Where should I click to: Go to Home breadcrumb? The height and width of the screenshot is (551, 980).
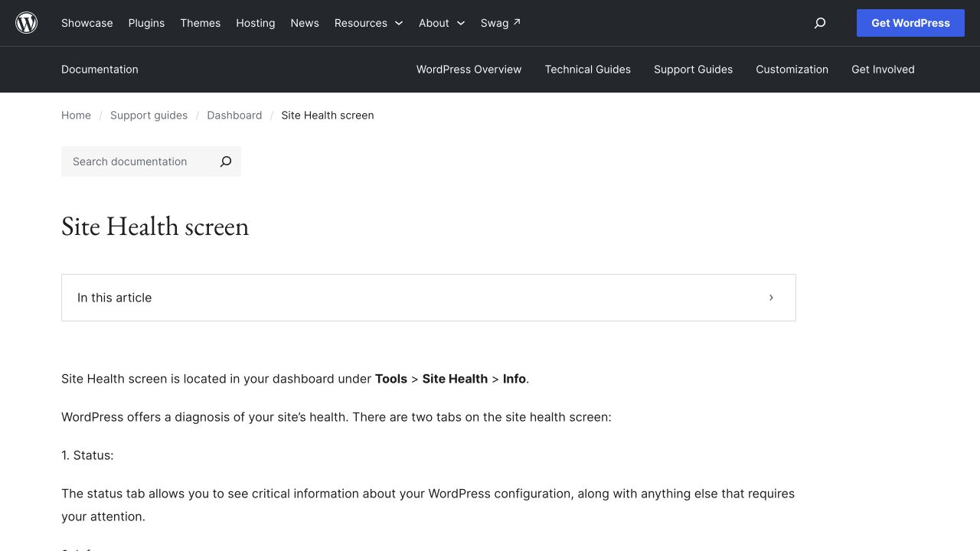[76, 116]
